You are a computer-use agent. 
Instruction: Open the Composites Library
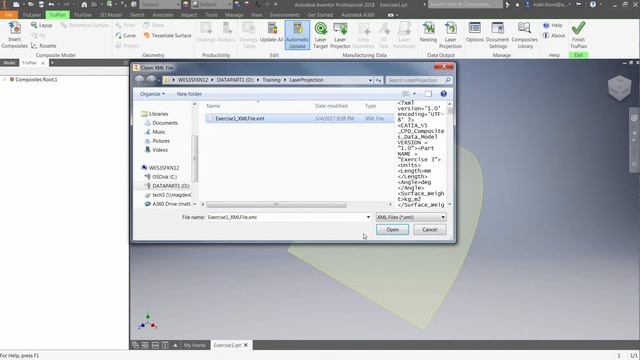click(524, 35)
